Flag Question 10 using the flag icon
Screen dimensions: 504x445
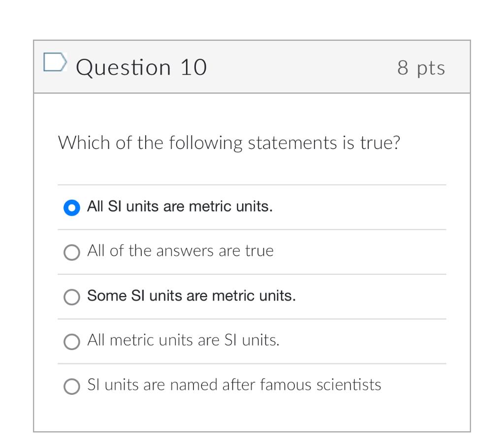pyautogui.click(x=55, y=61)
